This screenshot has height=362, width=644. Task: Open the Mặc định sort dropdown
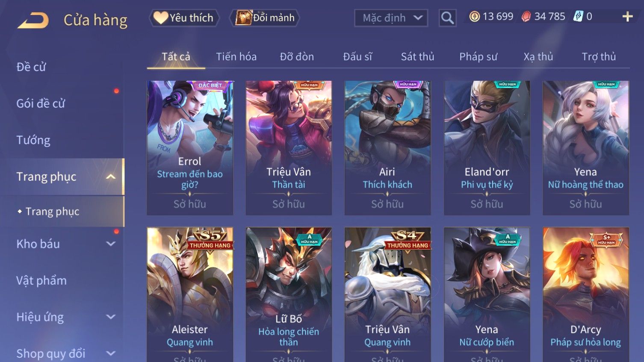pyautogui.click(x=391, y=18)
